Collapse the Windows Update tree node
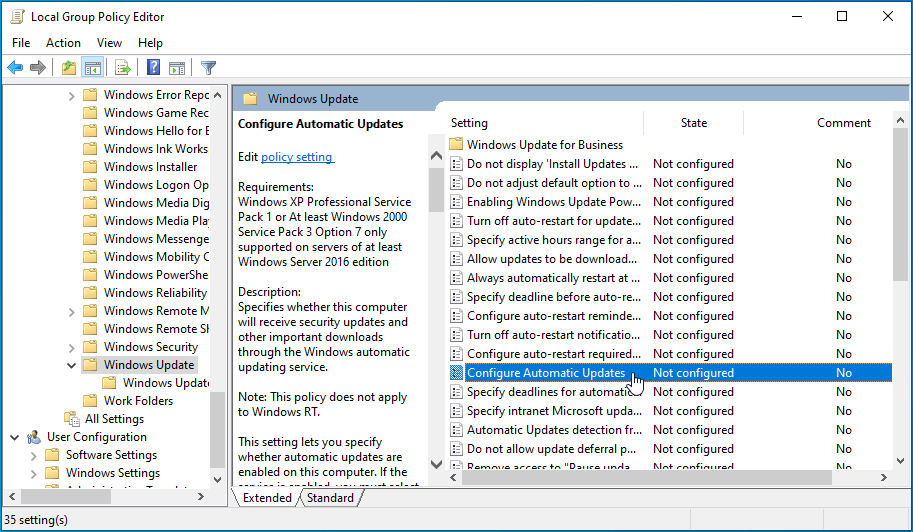 71,365
